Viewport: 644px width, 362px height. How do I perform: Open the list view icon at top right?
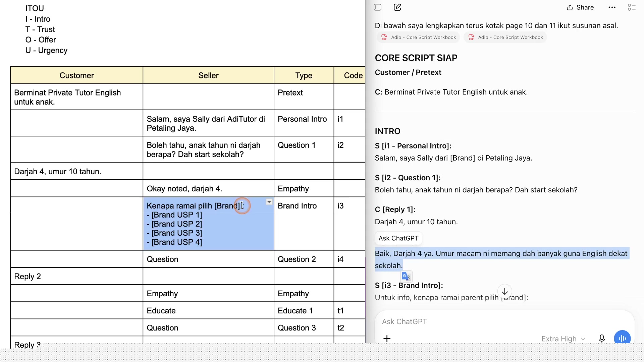(x=632, y=7)
